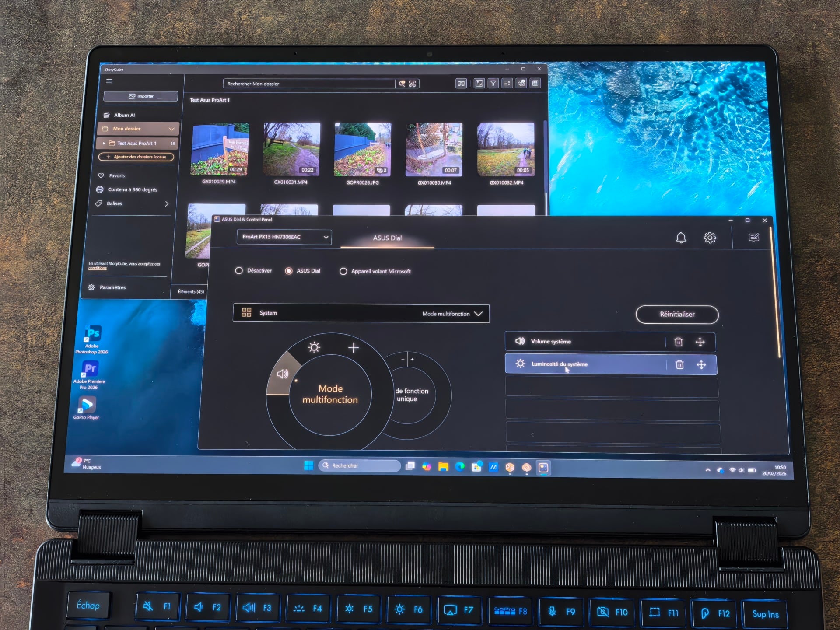Click the face search icon in StoryCube search bar
This screenshot has height=630, width=840.
point(413,84)
